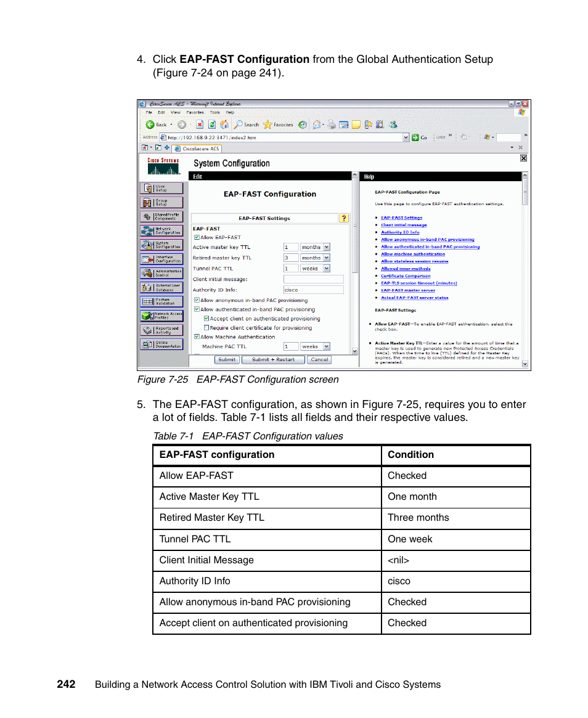Click the Cancel button

tap(319, 360)
